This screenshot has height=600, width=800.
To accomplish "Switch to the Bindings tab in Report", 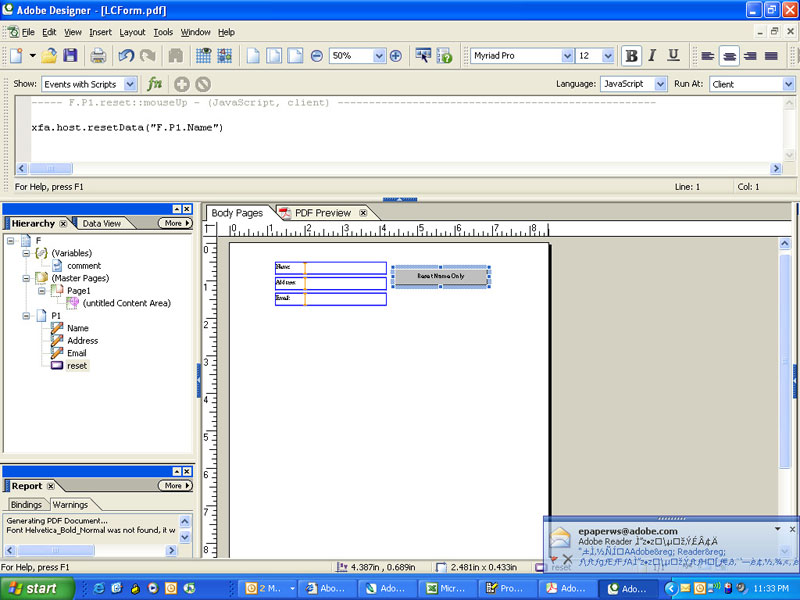I will tap(26, 505).
